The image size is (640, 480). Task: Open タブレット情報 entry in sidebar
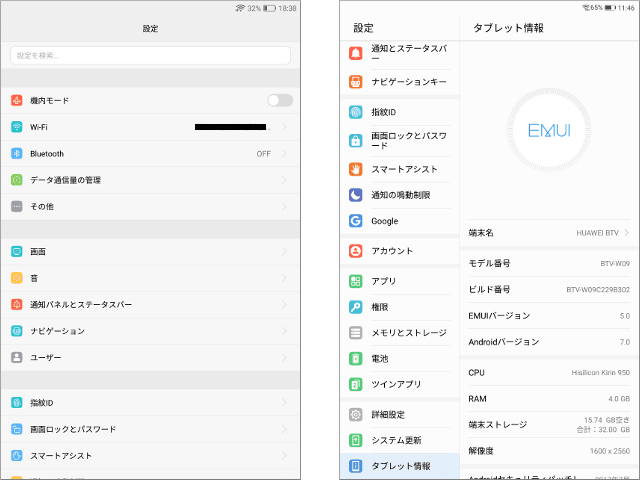pyautogui.click(x=400, y=466)
